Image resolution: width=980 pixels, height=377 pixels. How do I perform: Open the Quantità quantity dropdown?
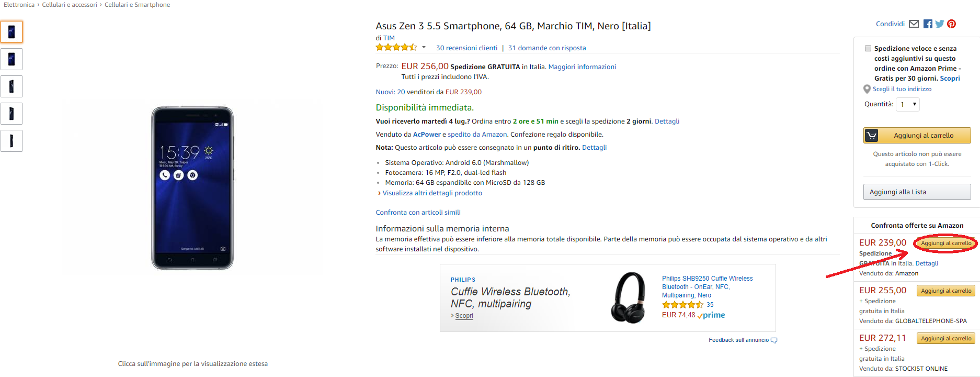907,104
